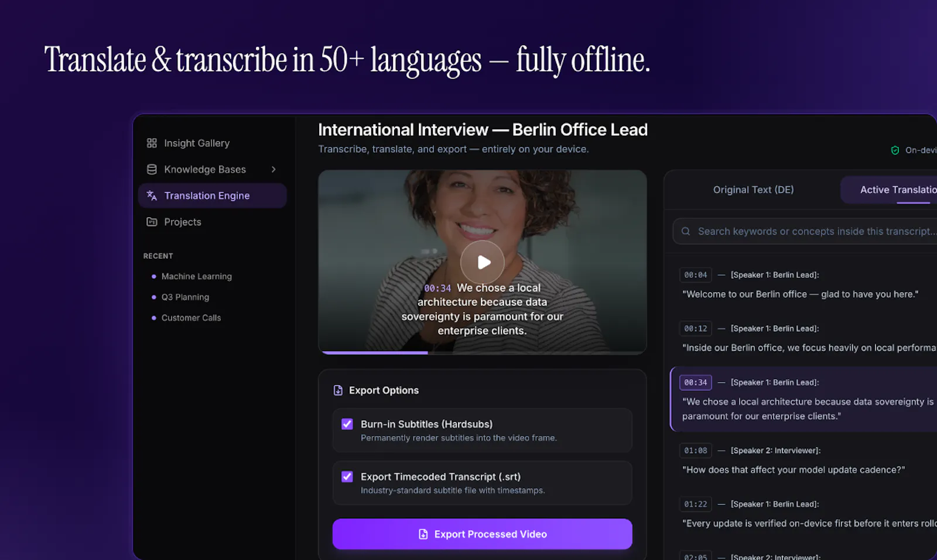
Task: Click the video progress bar
Action: tap(483, 352)
